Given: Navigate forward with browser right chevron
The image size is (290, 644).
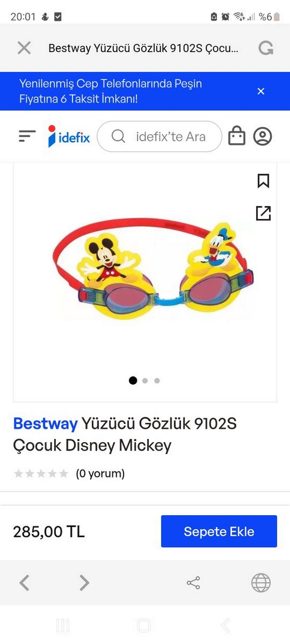Looking at the screenshot, I should point(84,582).
